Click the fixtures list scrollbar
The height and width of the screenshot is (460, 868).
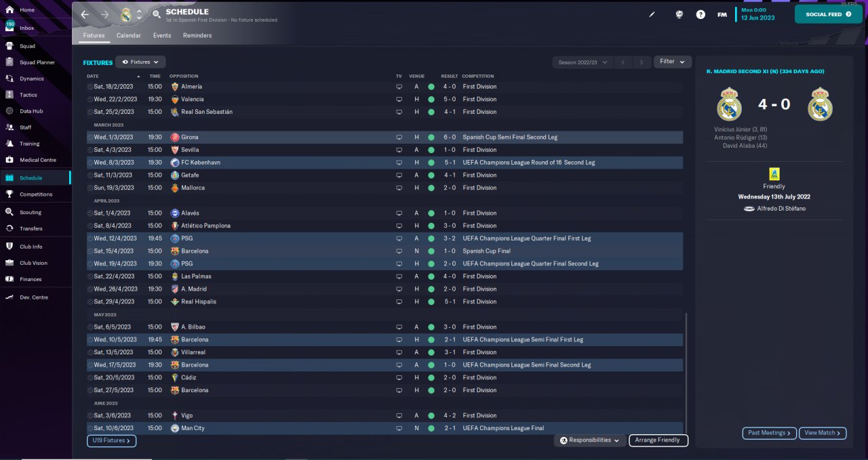tap(686, 373)
